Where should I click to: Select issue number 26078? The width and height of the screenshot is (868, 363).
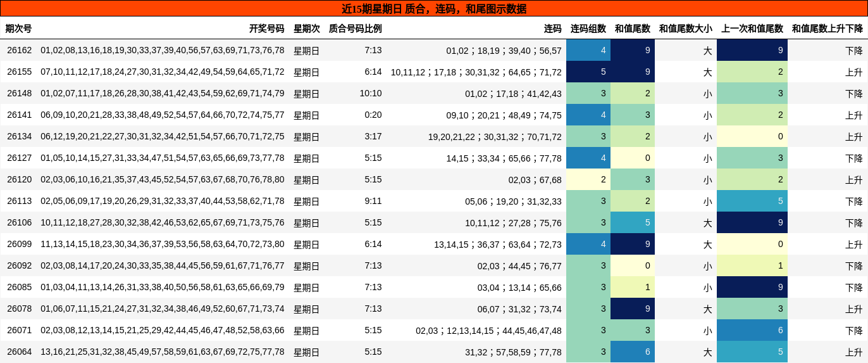coord(19,309)
